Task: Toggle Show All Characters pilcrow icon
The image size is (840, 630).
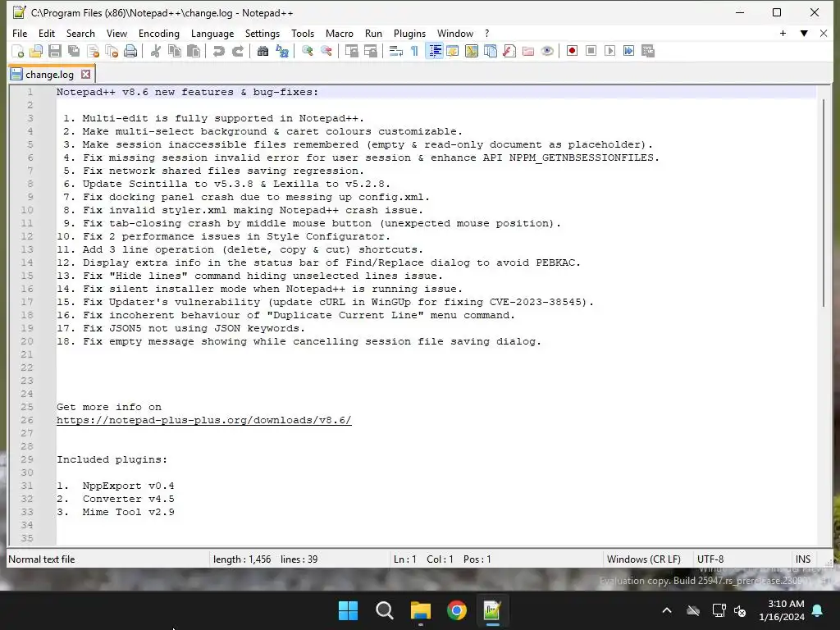Action: tap(414, 52)
